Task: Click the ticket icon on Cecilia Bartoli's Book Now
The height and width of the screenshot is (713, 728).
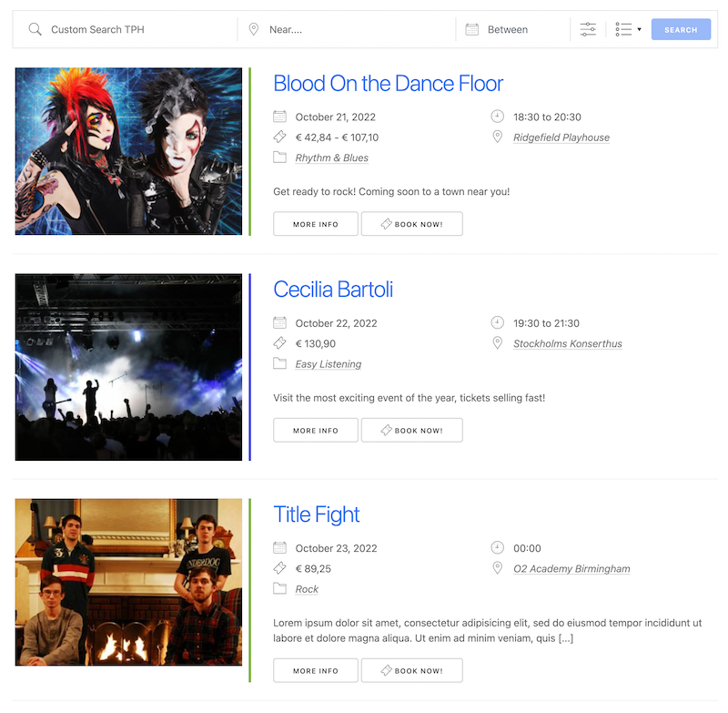Action: tap(386, 431)
